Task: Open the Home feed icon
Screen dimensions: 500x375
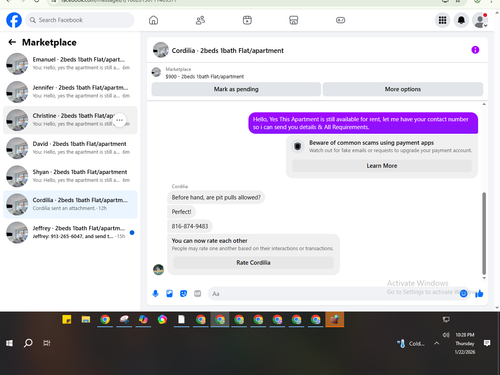Action: (x=153, y=20)
